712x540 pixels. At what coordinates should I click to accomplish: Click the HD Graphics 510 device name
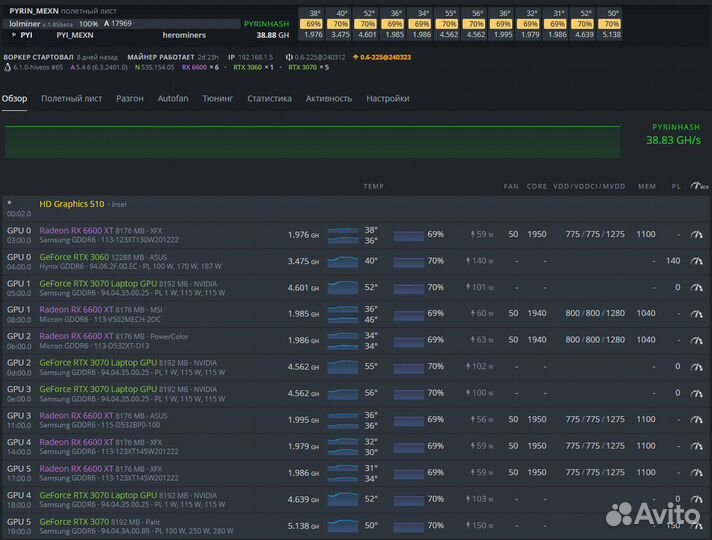[x=72, y=204]
